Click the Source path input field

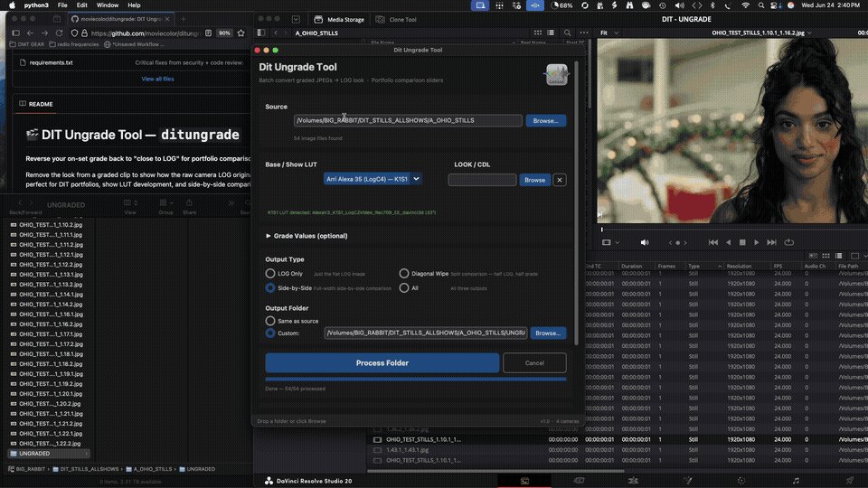tap(408, 120)
